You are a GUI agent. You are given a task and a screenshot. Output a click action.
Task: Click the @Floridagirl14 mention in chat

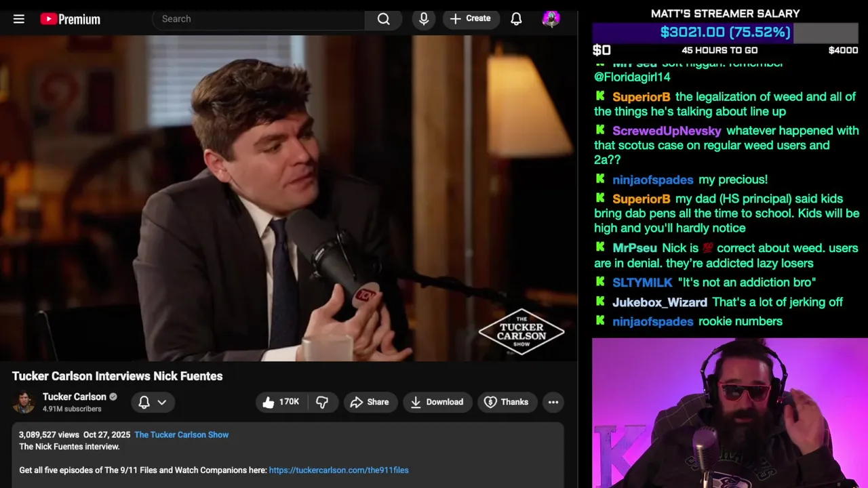tap(632, 77)
